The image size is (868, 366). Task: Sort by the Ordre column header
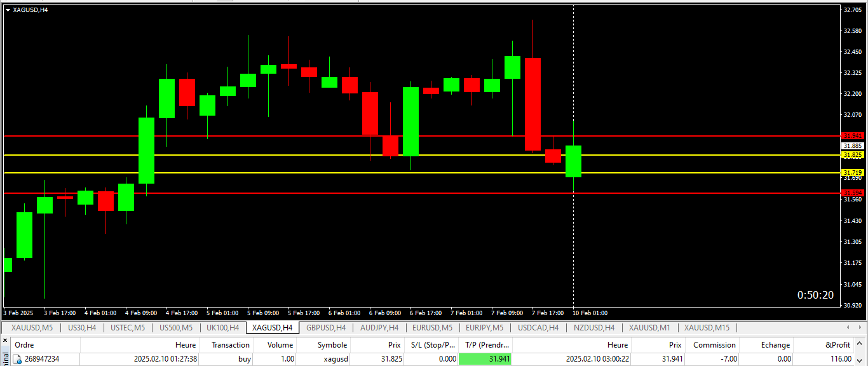24,345
